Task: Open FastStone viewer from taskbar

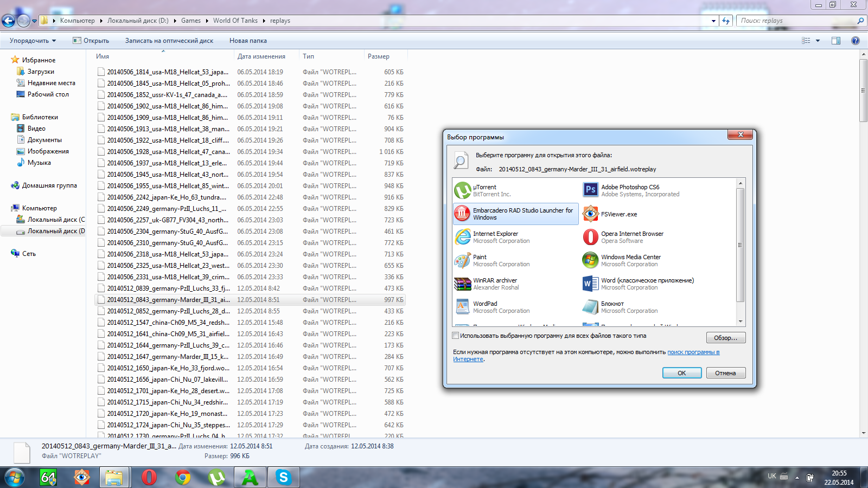Action: point(81,477)
